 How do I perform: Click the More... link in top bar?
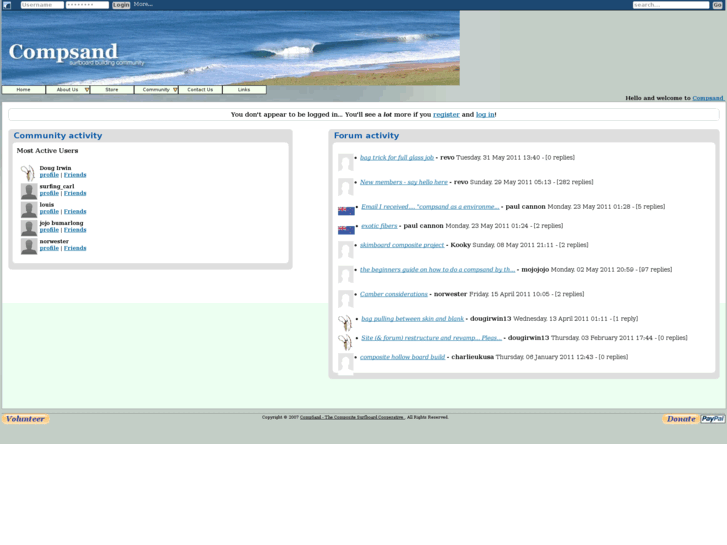[x=143, y=4]
